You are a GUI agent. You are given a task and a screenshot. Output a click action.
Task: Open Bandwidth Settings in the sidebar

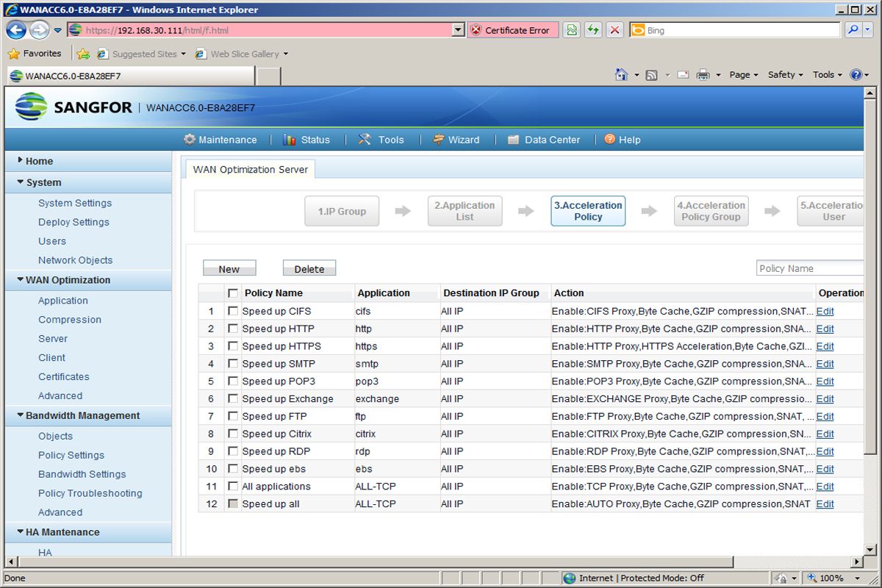pyautogui.click(x=82, y=474)
